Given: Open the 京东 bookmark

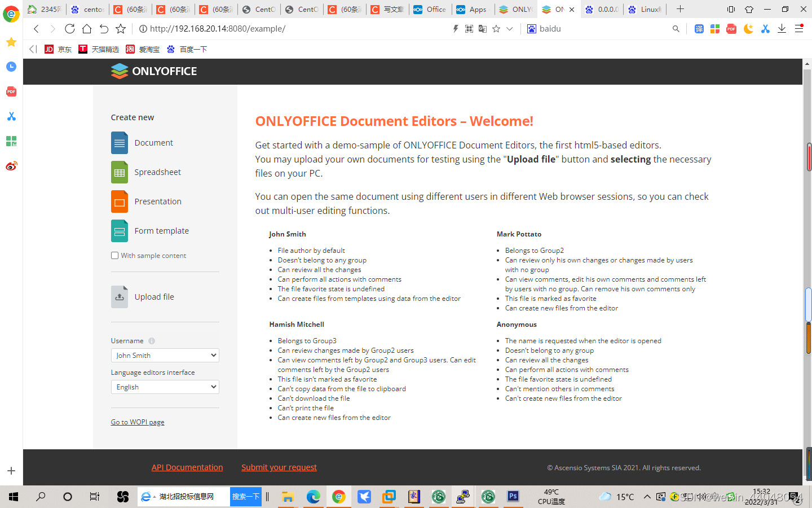Looking at the screenshot, I should click(58, 49).
